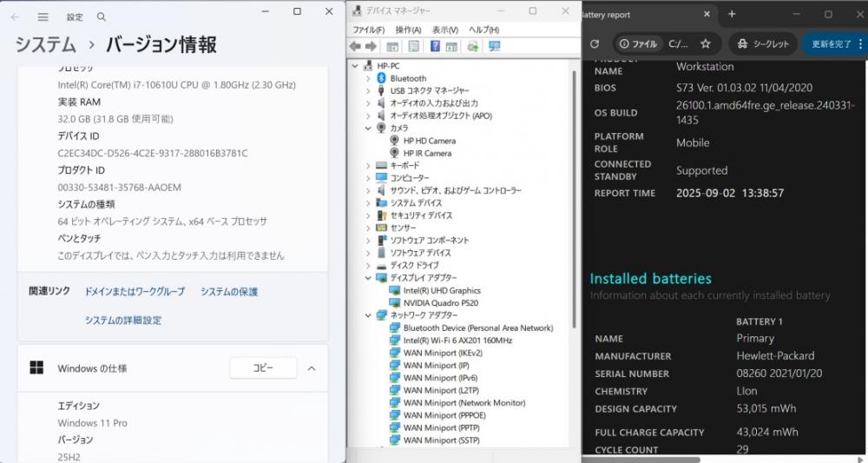Image resolution: width=868 pixels, height=463 pixels.
Task: Select Intel(R) UHD Graphics adapter icon
Action: pos(395,290)
